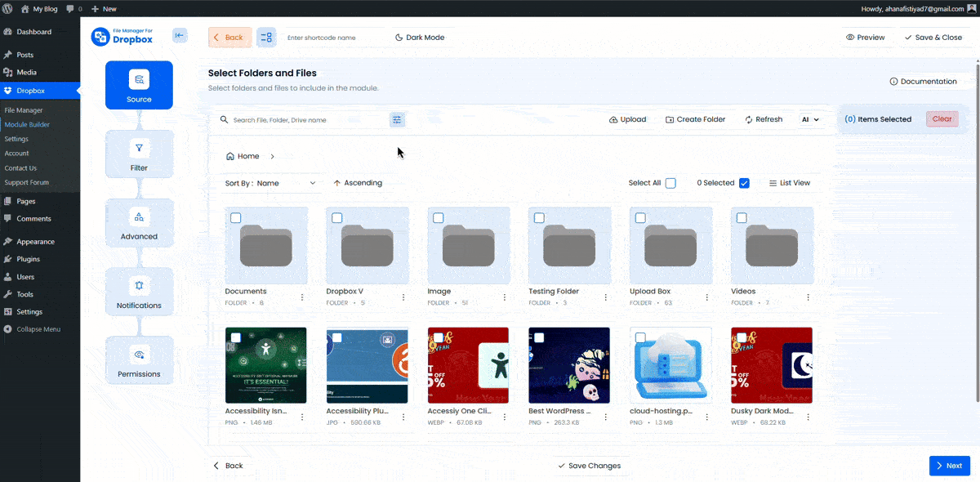Toggle the Select All checkbox
The width and height of the screenshot is (980, 482).
point(670,183)
